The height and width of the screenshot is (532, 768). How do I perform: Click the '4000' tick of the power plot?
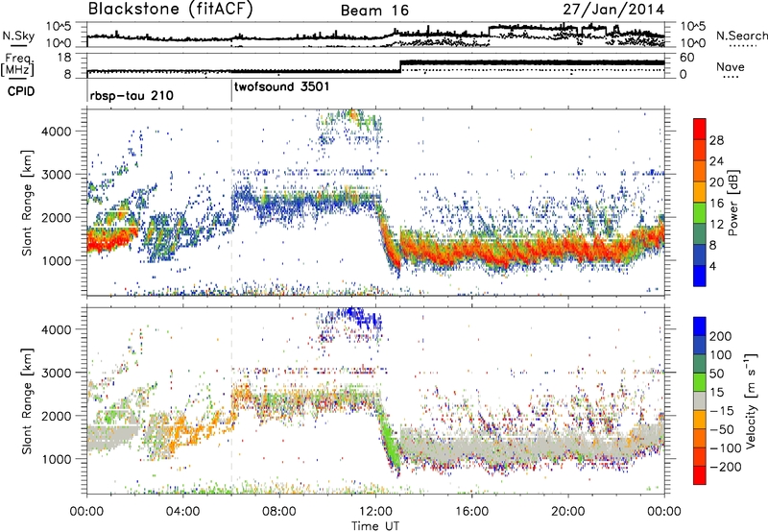point(55,132)
